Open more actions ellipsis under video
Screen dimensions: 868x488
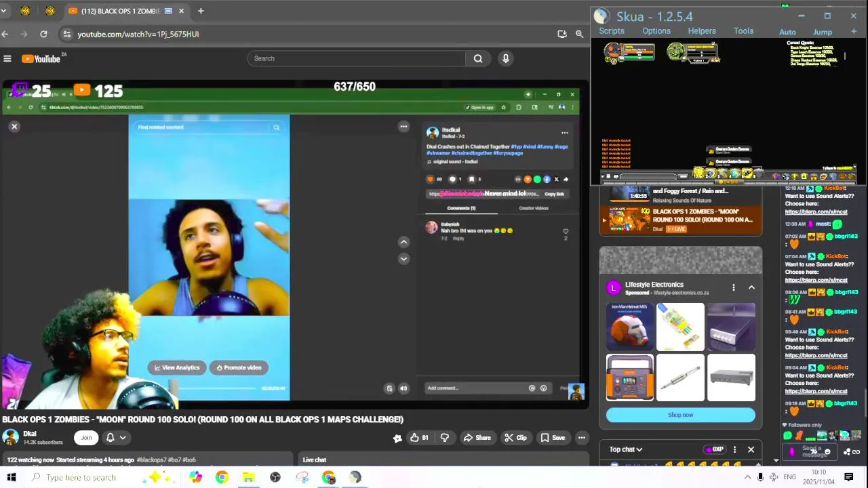pyautogui.click(x=582, y=438)
